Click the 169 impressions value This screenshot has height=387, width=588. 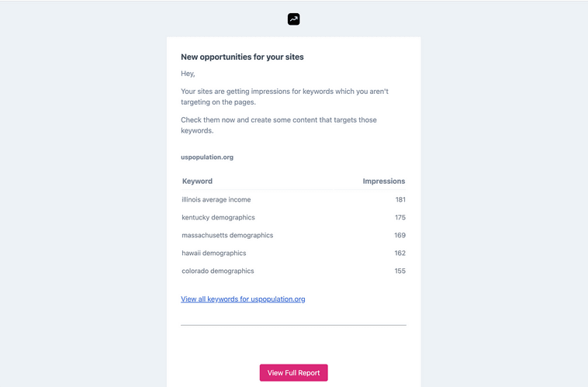[x=399, y=235]
